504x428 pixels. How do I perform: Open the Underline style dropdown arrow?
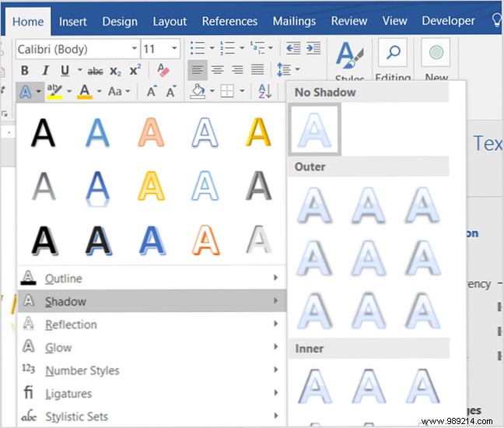coord(79,70)
